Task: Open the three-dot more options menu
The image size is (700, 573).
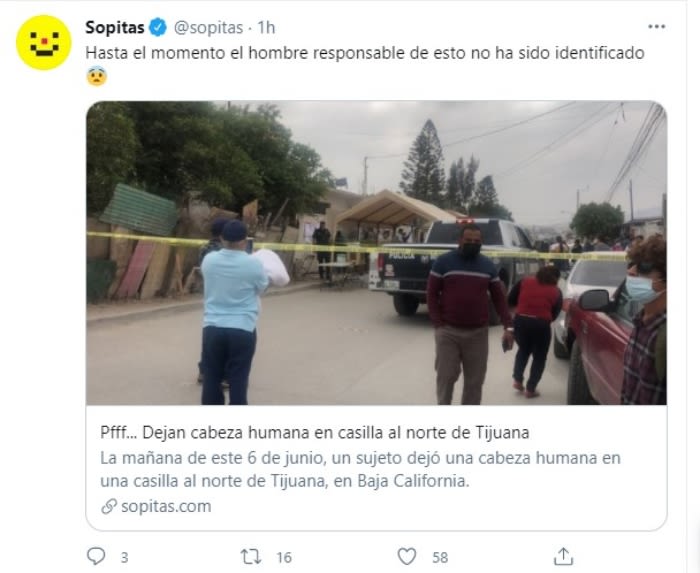Action: [x=656, y=27]
